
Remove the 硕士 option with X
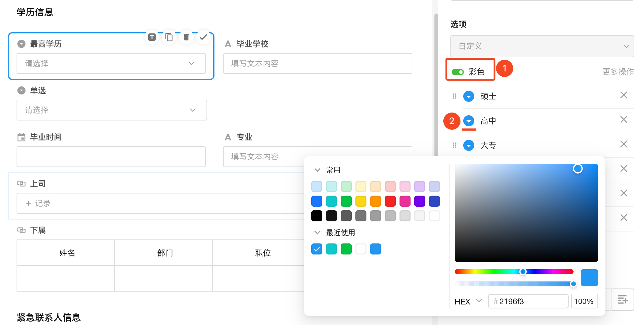(623, 95)
